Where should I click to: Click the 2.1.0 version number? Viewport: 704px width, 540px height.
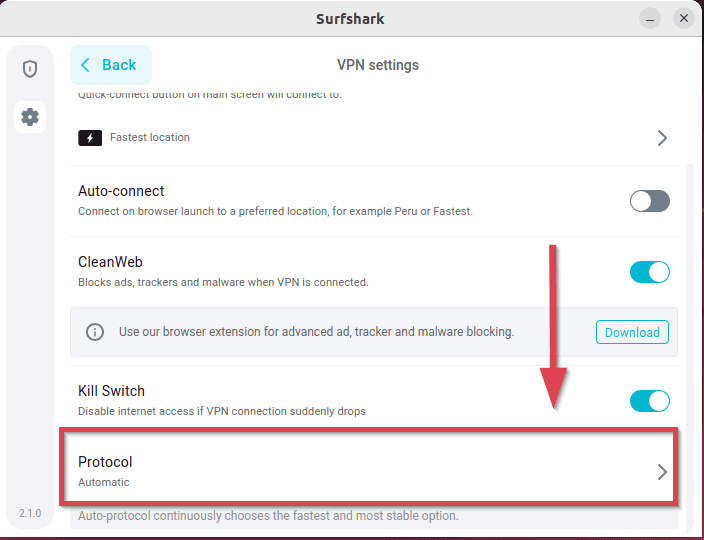click(30, 513)
